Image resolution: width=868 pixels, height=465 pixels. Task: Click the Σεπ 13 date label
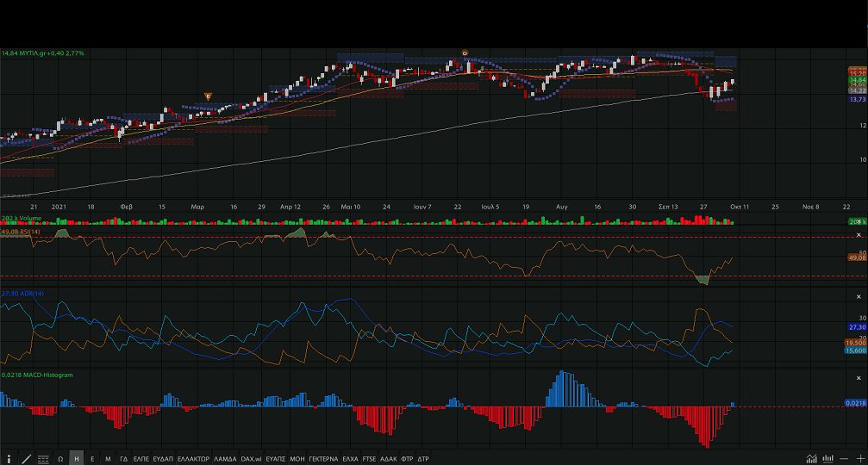[x=668, y=207]
